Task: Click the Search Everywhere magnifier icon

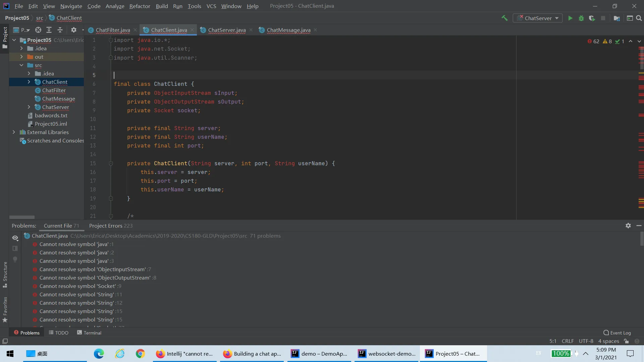Action: click(639, 18)
